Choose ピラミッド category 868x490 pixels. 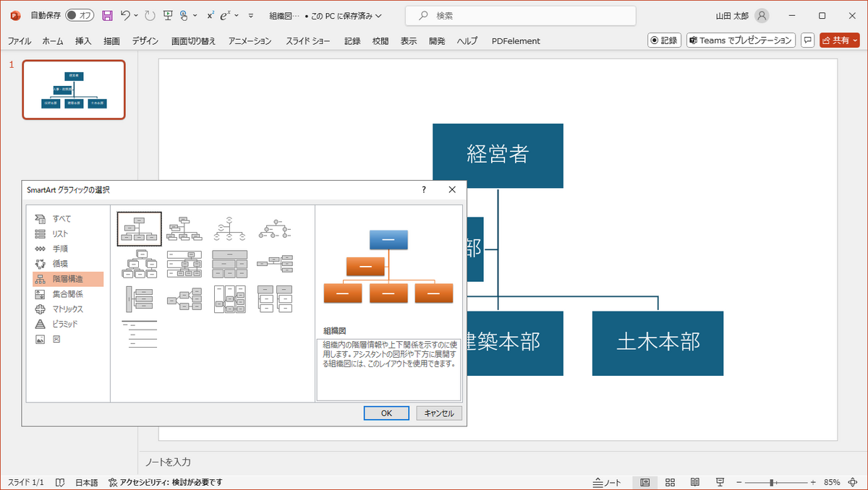(68, 324)
